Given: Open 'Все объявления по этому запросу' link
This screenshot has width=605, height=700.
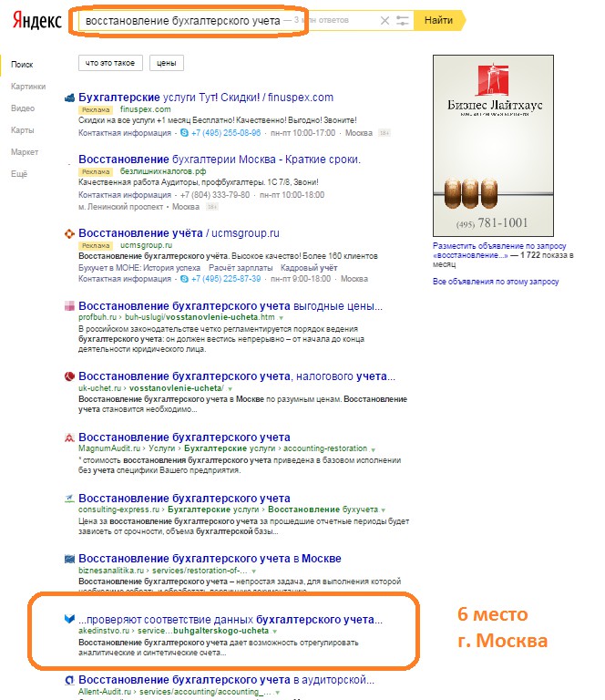Looking at the screenshot, I should tap(496, 282).
